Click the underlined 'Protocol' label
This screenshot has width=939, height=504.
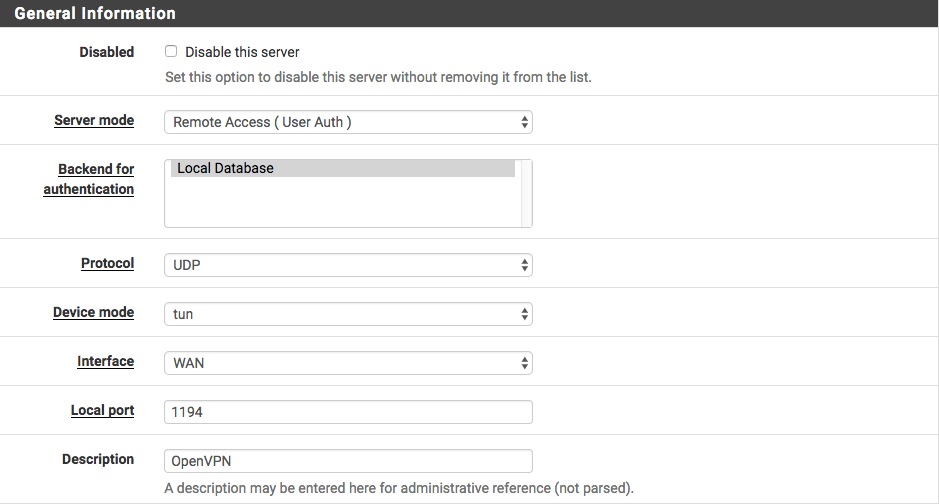107,263
